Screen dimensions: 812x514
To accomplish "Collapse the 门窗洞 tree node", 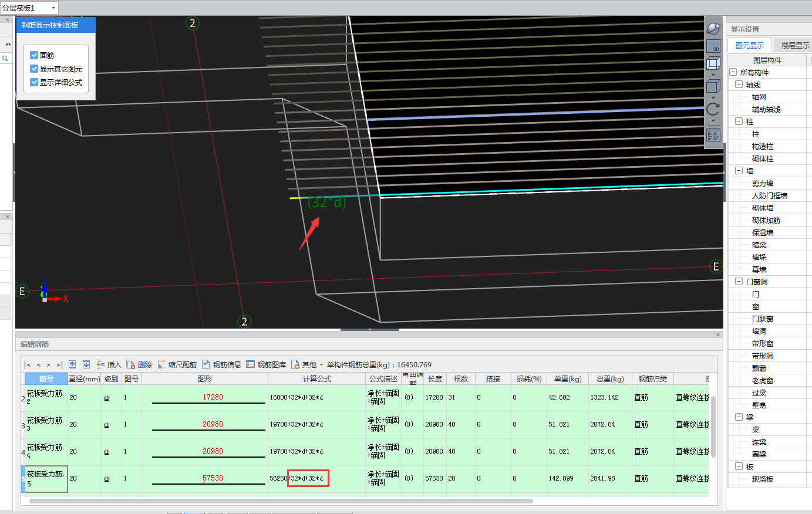I will point(739,282).
